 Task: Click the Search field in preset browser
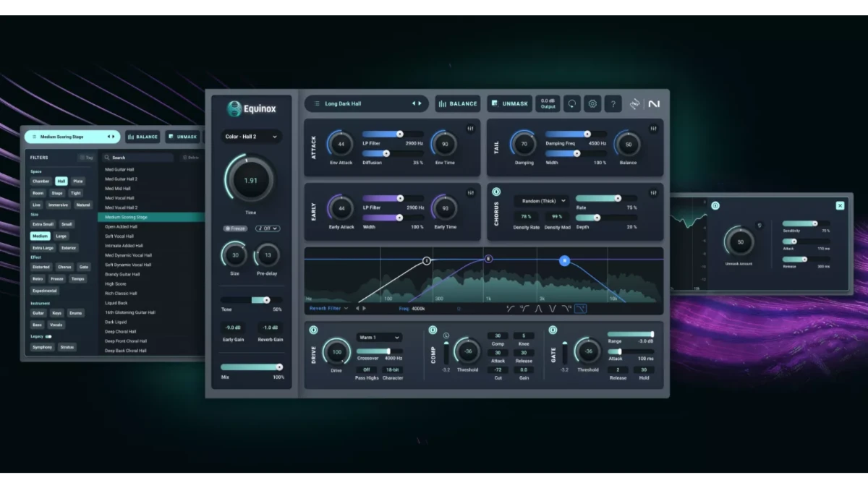click(x=138, y=157)
